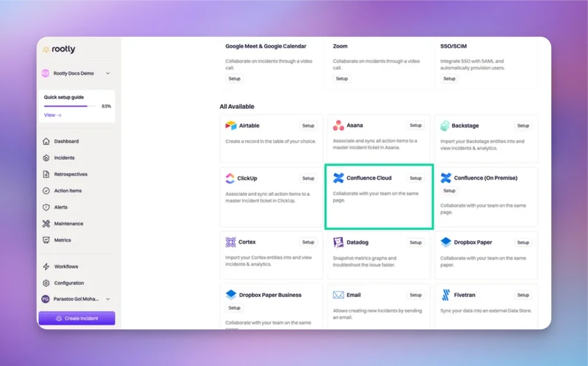Click Setup for Backstage
588x366 pixels.
523,126
